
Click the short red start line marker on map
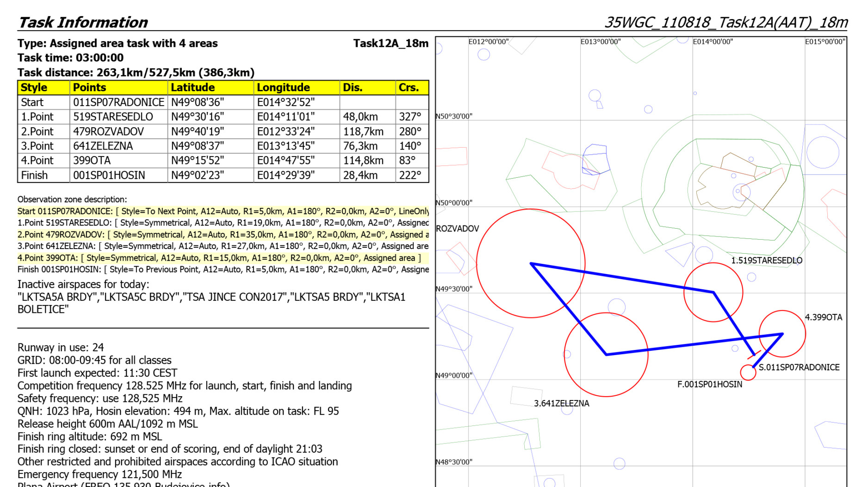[x=754, y=356]
